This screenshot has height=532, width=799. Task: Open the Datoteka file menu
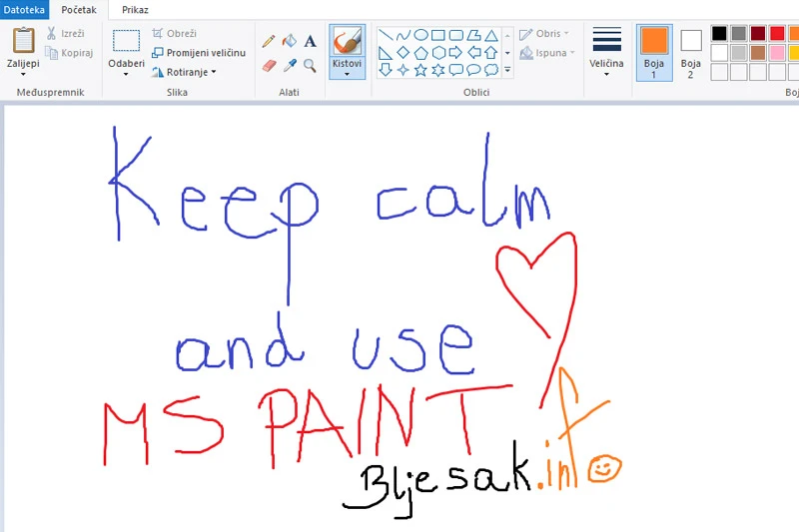(24, 10)
